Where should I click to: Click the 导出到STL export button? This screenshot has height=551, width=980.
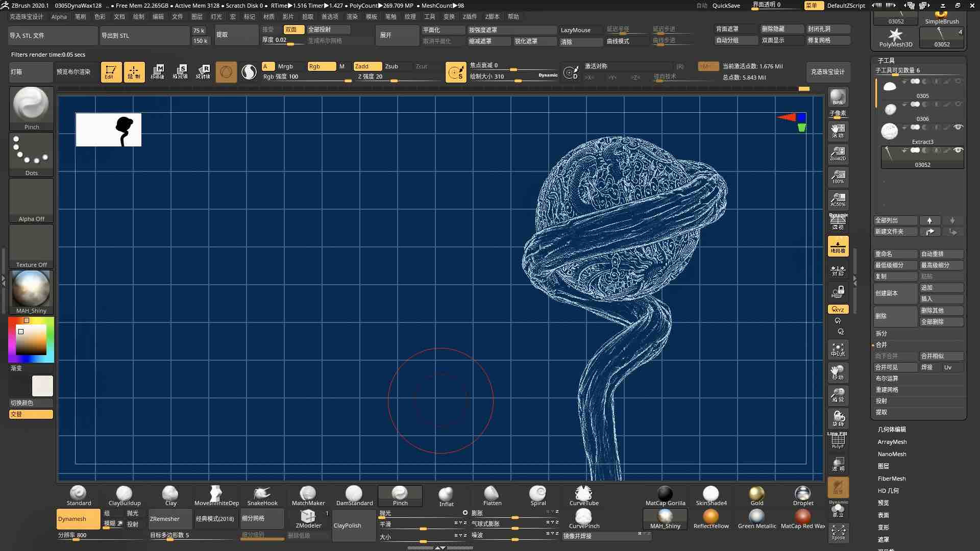tap(144, 35)
